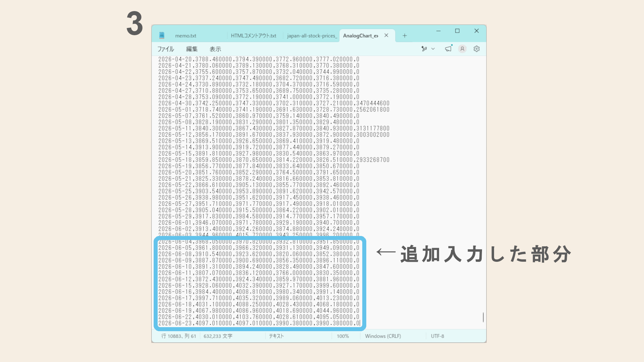The image size is (644, 362).
Task: Click the UTF-8 encoding indicator
Action: 437,336
